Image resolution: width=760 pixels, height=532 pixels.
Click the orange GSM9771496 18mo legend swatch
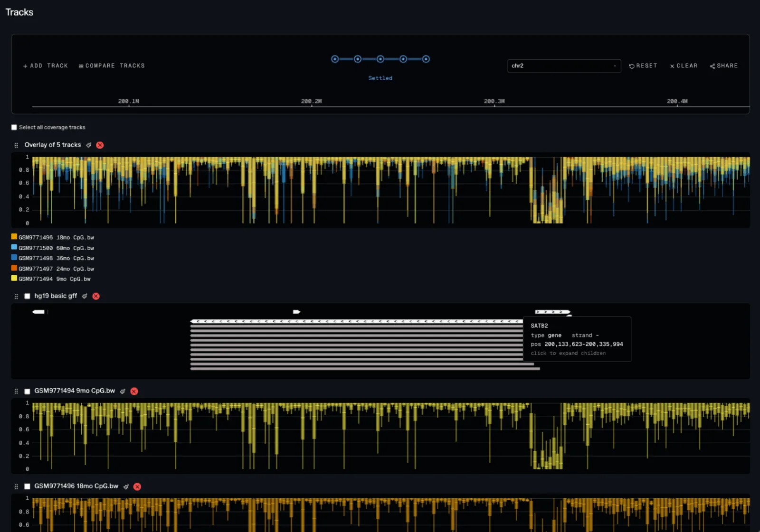14,237
